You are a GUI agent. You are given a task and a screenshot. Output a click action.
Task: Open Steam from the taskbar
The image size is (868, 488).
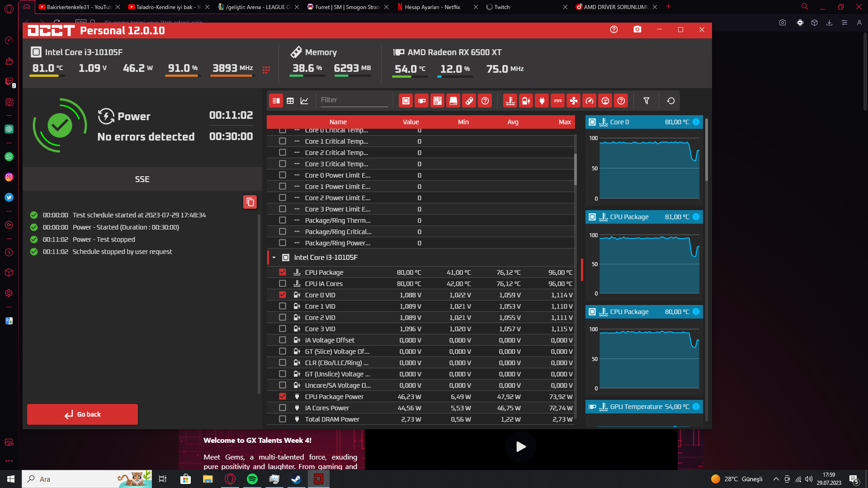coord(297,479)
